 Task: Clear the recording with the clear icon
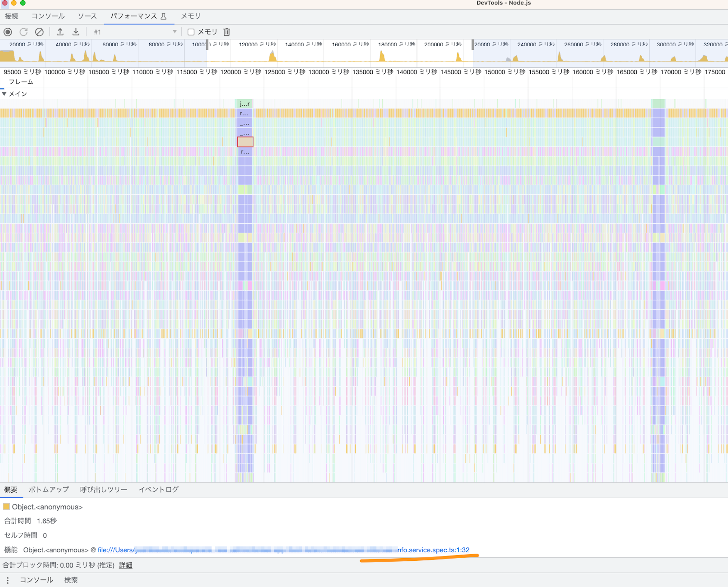(x=39, y=32)
